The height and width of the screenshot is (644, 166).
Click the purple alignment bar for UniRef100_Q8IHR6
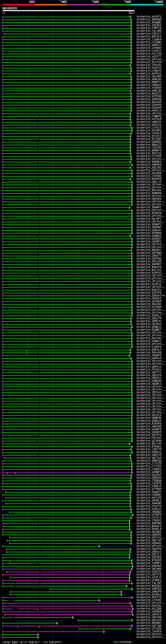click(x=68, y=569)
